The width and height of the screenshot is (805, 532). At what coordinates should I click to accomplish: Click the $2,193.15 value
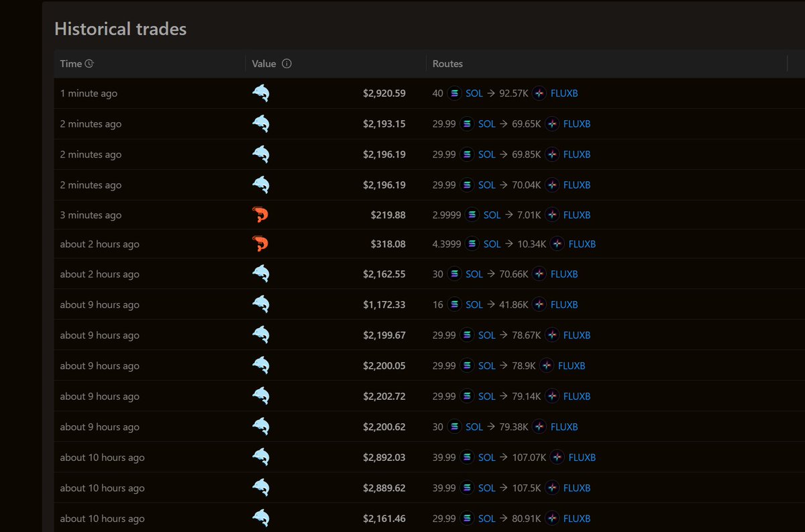coord(384,123)
